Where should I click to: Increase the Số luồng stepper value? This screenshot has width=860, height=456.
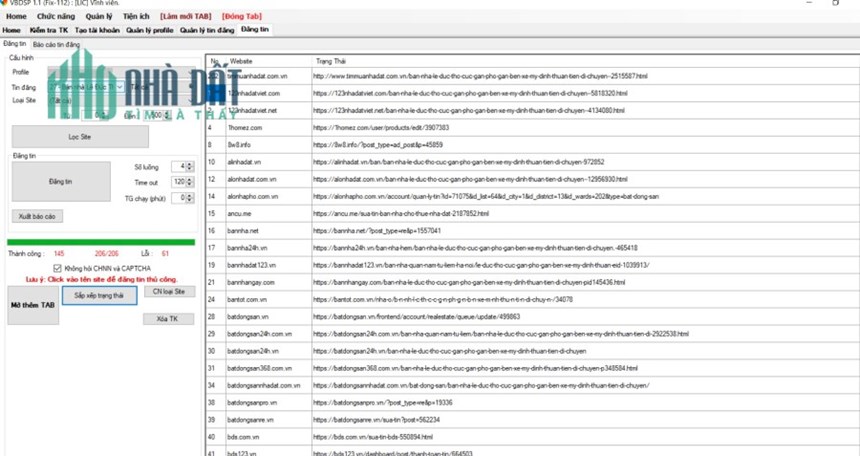point(190,164)
